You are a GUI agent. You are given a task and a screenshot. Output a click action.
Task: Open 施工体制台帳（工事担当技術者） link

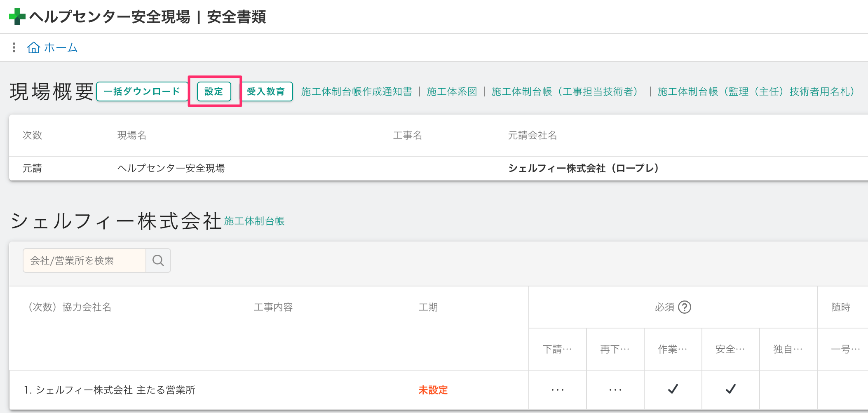click(566, 92)
